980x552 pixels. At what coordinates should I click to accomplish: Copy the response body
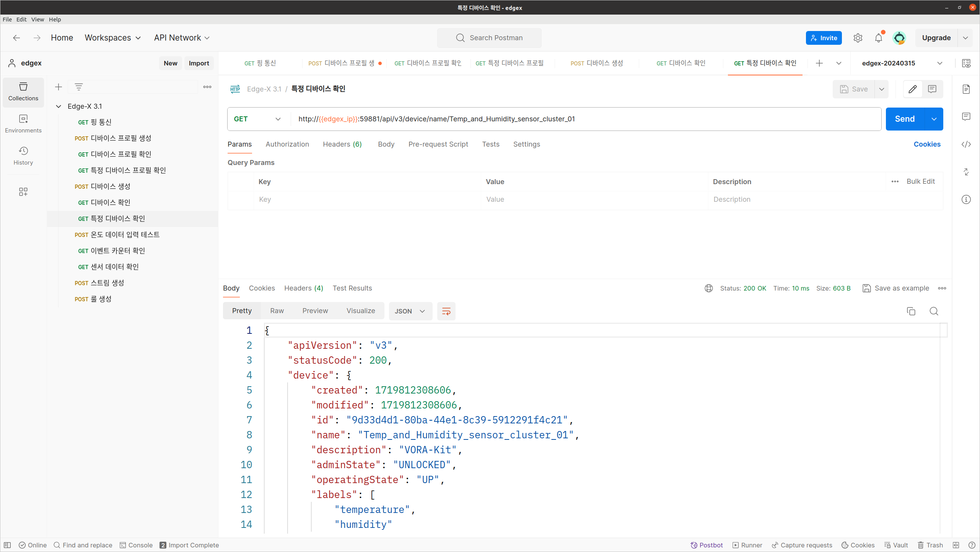[911, 311]
